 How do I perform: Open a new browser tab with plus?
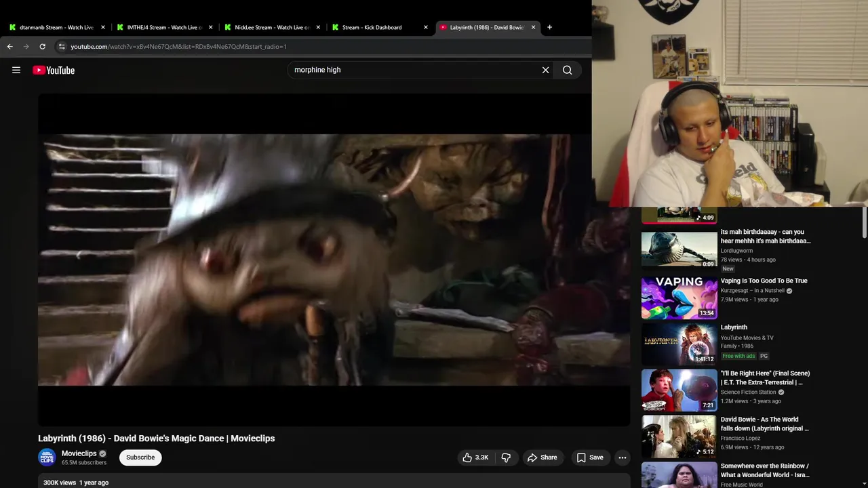(x=549, y=27)
